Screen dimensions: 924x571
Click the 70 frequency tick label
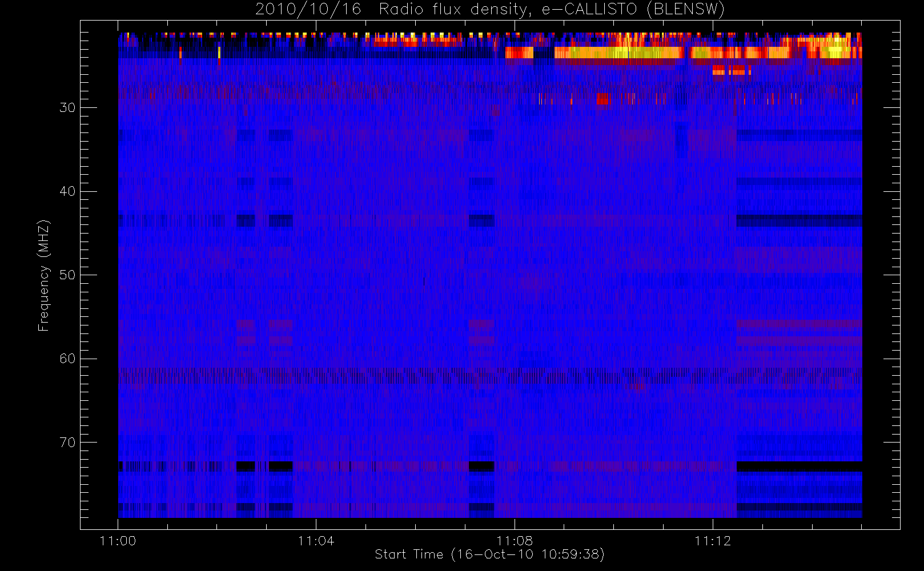(x=67, y=443)
